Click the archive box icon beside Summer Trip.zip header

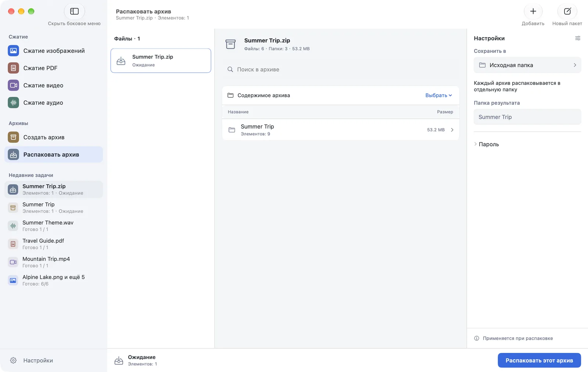click(x=230, y=44)
